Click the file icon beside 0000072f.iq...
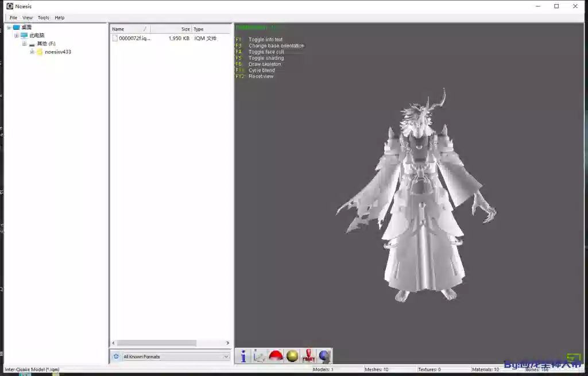The height and width of the screenshot is (376, 588). click(115, 38)
